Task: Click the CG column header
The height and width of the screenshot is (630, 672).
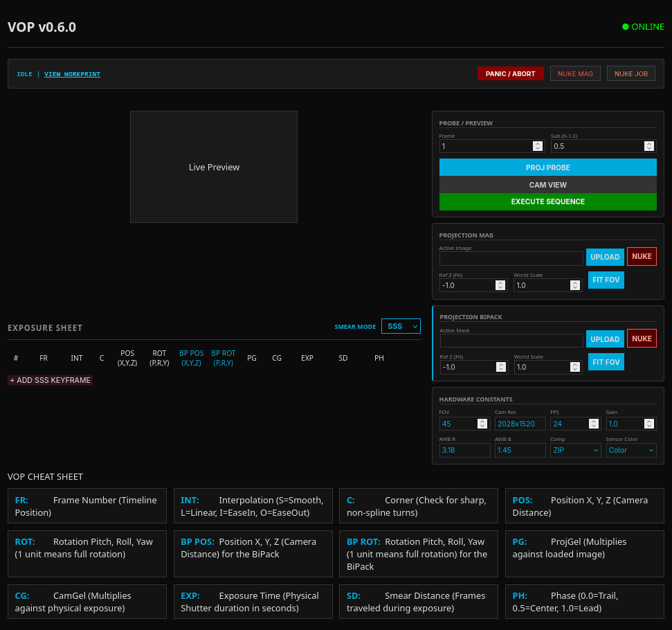Action: [277, 358]
